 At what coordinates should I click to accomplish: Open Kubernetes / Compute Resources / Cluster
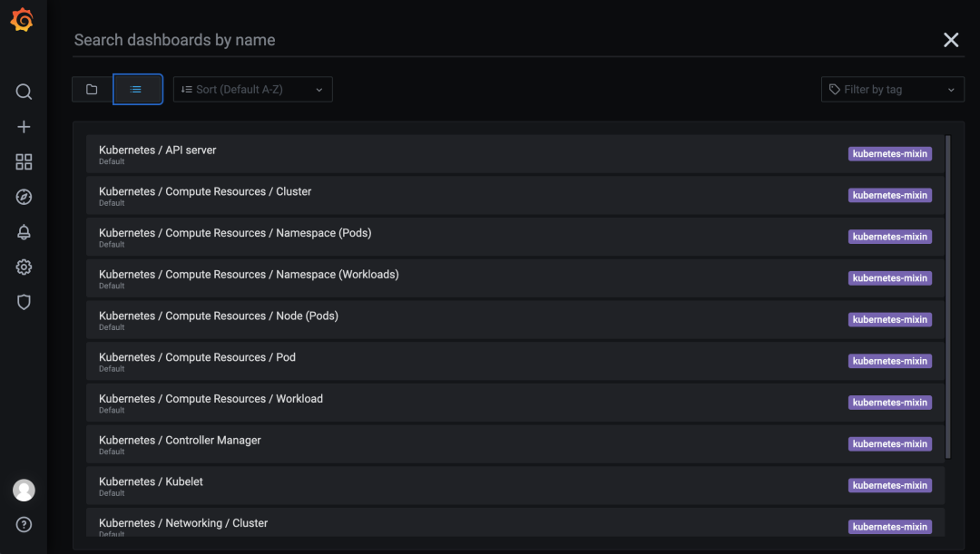click(x=515, y=196)
